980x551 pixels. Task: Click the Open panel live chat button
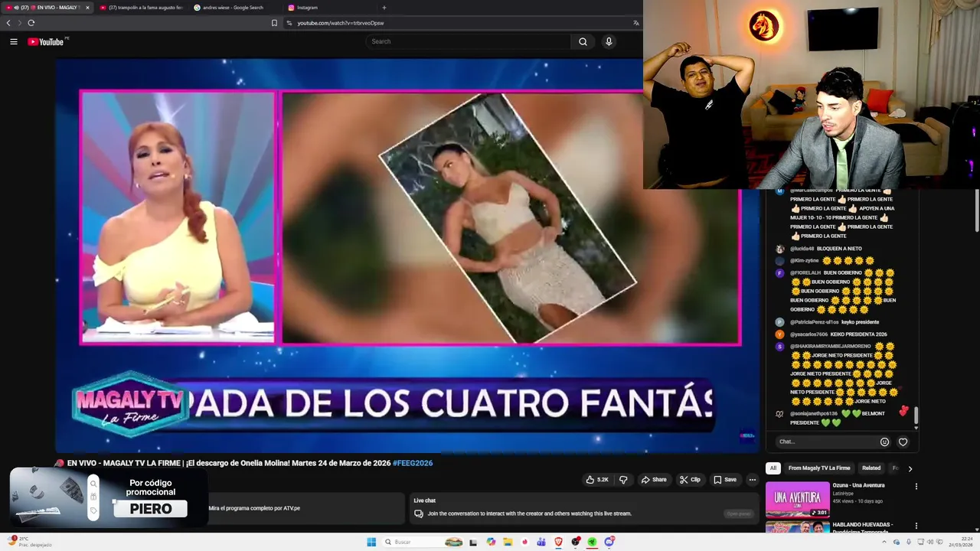click(739, 514)
